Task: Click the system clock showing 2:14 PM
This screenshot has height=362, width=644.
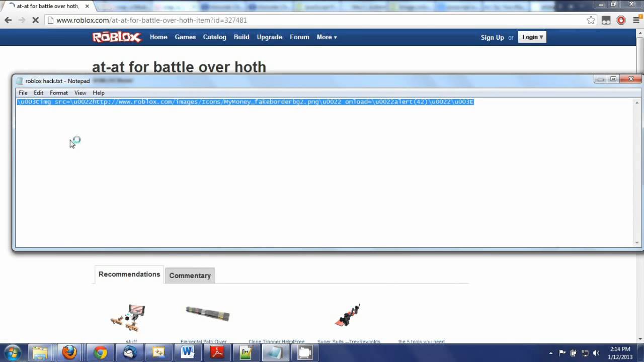Action: coord(620,353)
